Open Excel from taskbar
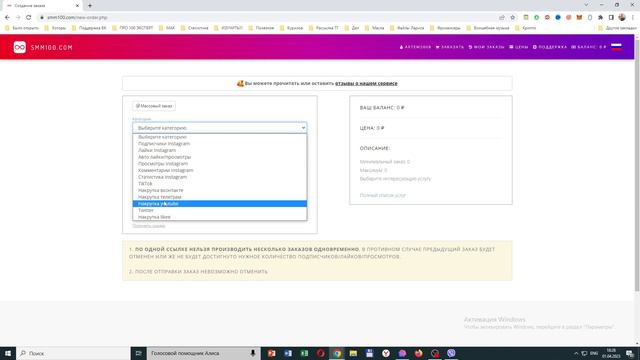This screenshot has height=360, width=640. (x=304, y=353)
